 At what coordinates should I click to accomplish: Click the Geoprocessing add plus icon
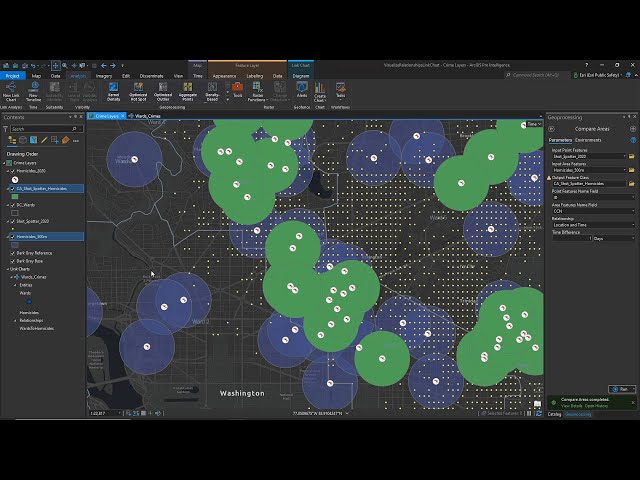point(633,129)
